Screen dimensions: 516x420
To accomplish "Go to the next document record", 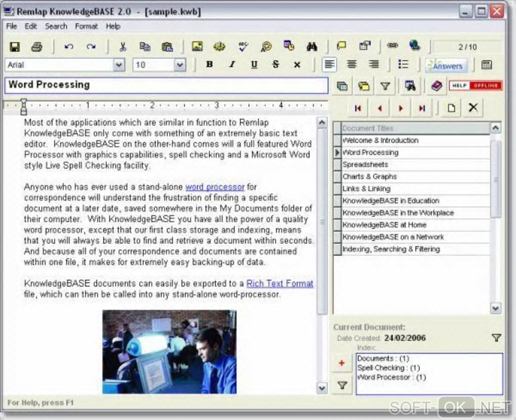I will click(x=401, y=108).
